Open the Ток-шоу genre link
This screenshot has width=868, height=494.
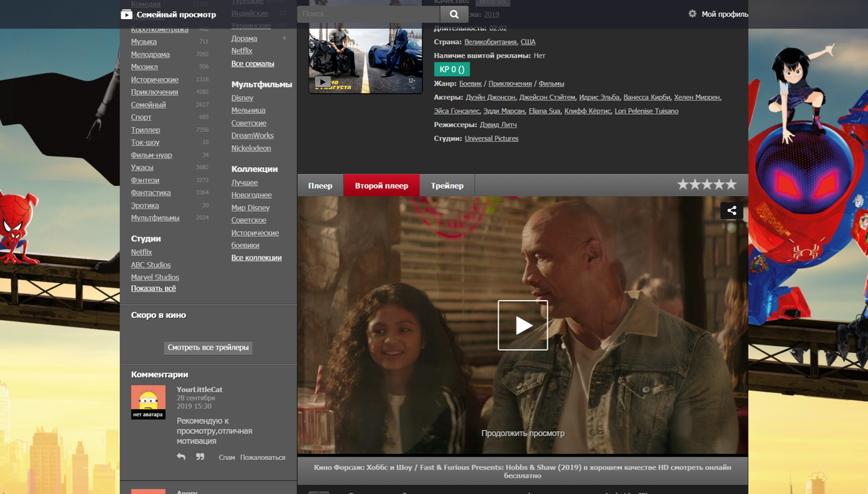[145, 142]
